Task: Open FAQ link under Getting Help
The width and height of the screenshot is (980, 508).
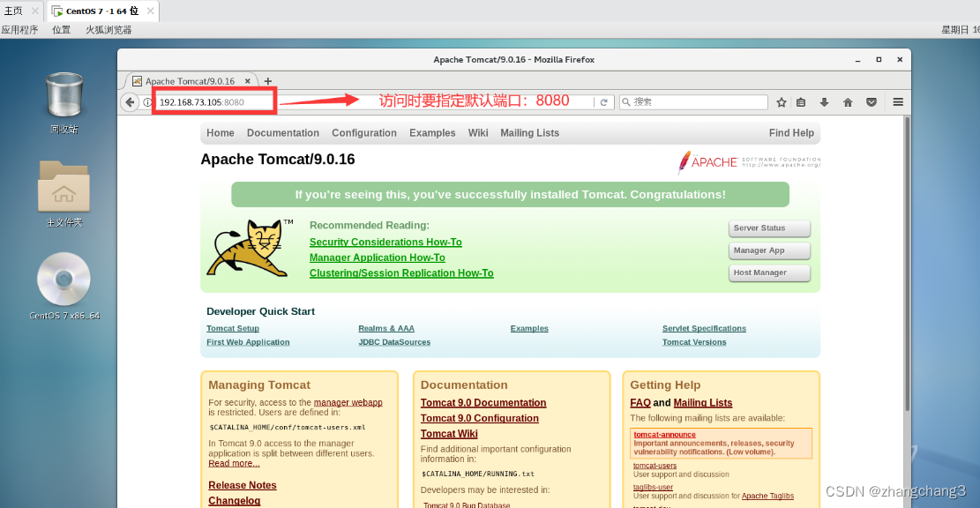Action: coord(640,403)
